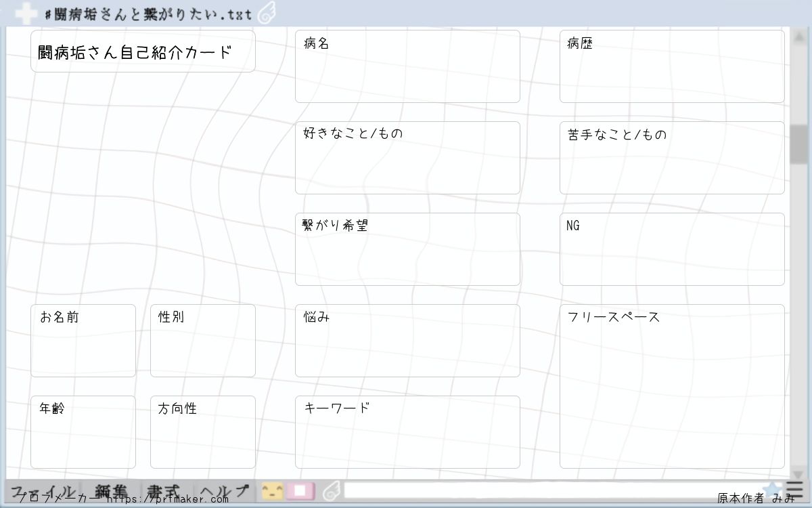Click the 好きなこと/もの box
Viewport: 812px width, 508px height.
tap(407, 158)
